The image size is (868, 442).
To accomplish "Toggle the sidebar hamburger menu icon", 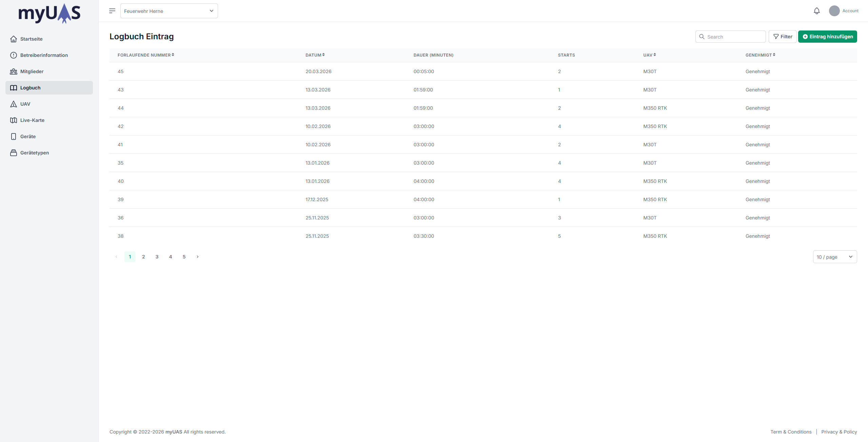I will point(112,11).
